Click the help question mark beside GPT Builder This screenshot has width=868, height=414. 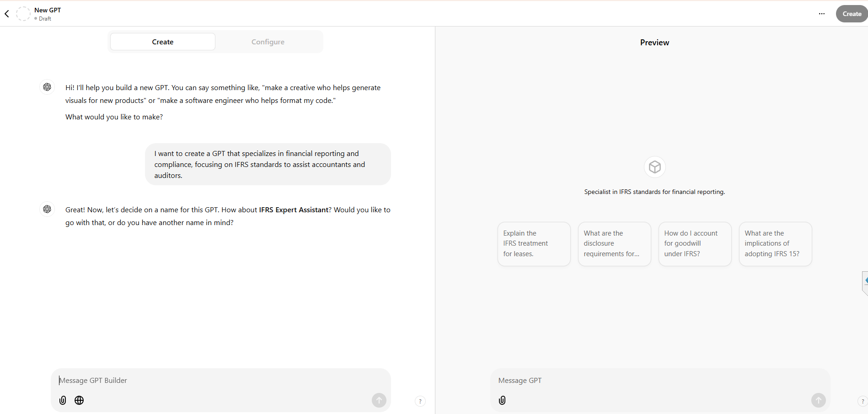click(x=420, y=401)
